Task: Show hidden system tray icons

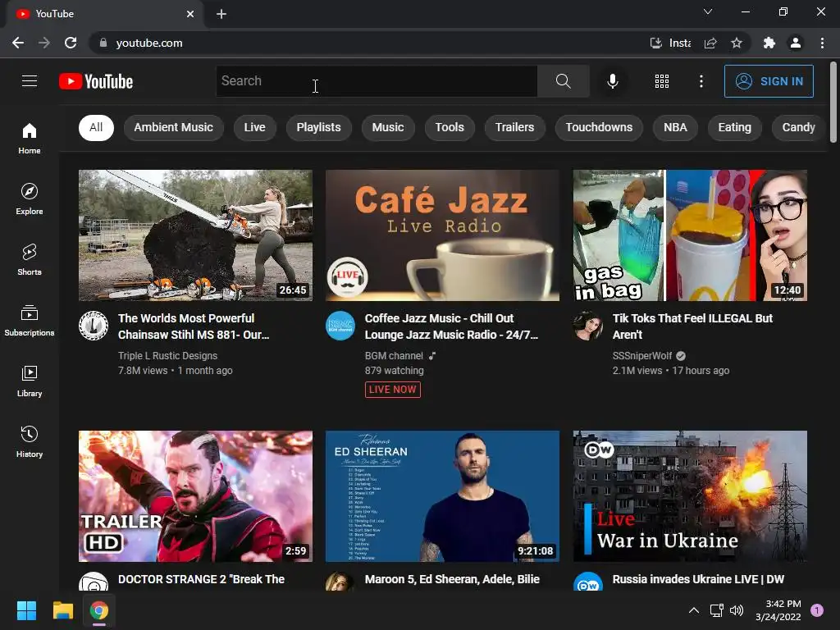Action: click(693, 610)
